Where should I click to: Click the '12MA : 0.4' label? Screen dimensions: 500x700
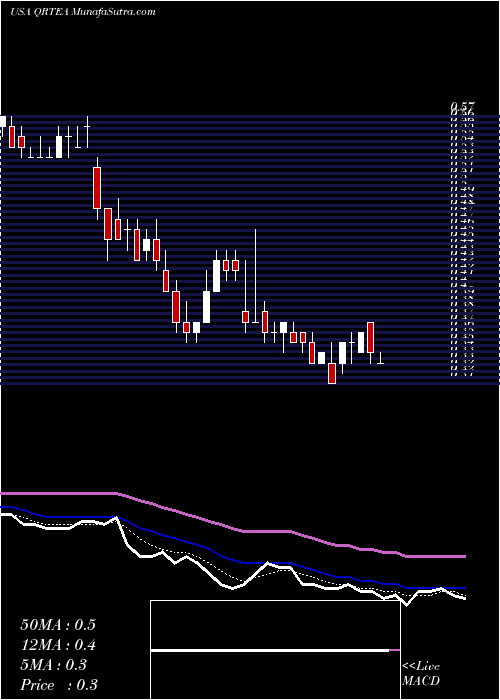coord(58,645)
